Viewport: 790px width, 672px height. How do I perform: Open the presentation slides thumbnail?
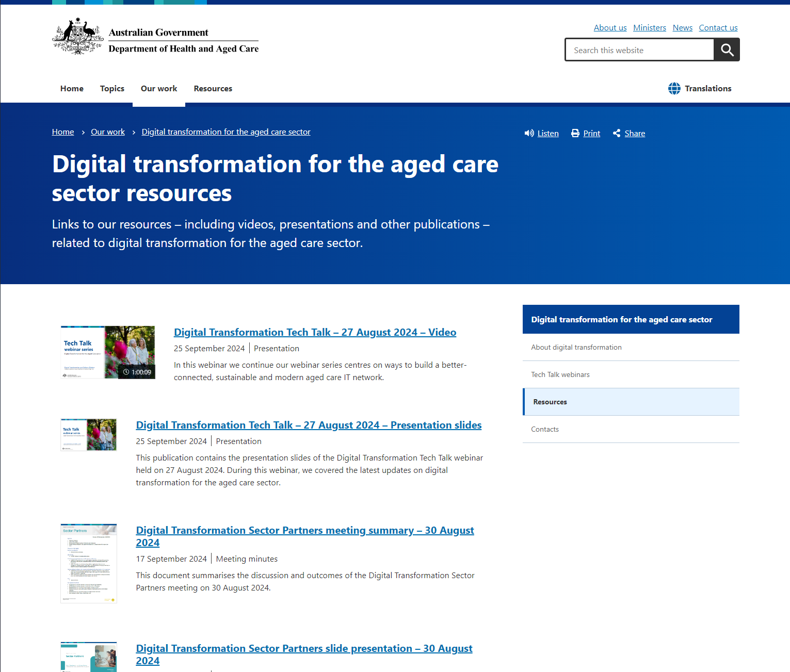(89, 435)
